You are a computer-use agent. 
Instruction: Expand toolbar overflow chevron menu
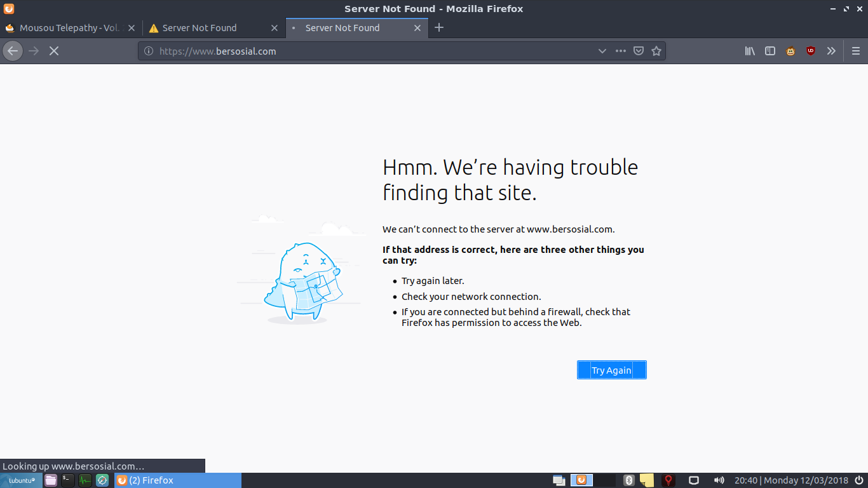(x=831, y=51)
